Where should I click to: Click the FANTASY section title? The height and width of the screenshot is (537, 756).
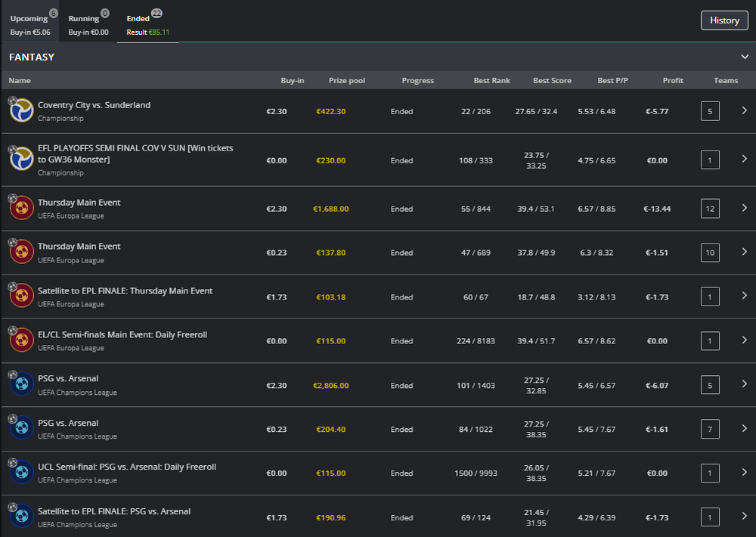click(x=32, y=57)
